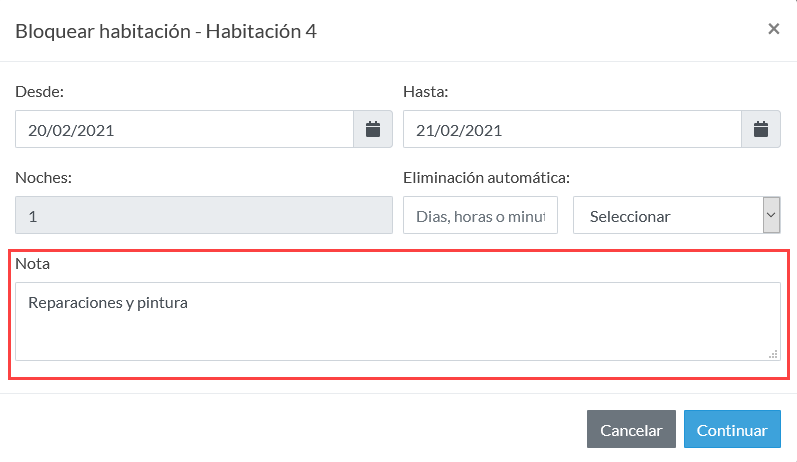797x462 pixels.
Task: Close the Bloquear habitación dialog
Action: tap(774, 29)
